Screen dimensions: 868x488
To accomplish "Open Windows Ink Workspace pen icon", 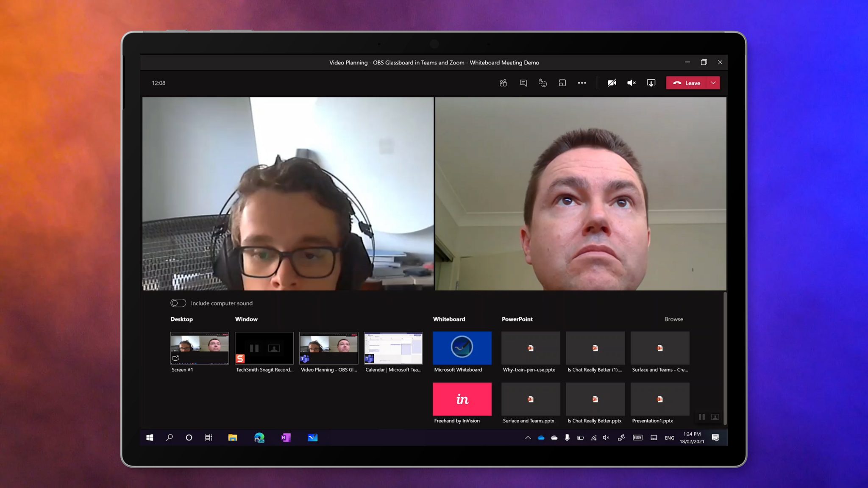I will 621,438.
